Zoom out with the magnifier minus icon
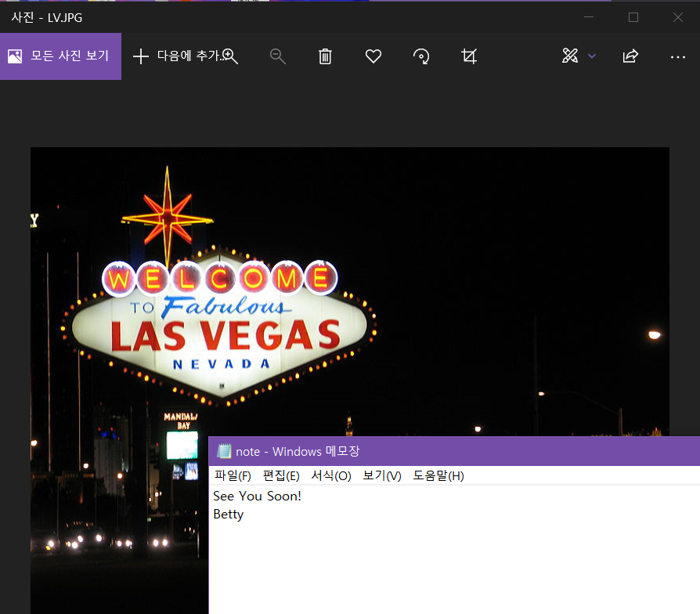Image resolution: width=700 pixels, height=614 pixels. pos(277,56)
